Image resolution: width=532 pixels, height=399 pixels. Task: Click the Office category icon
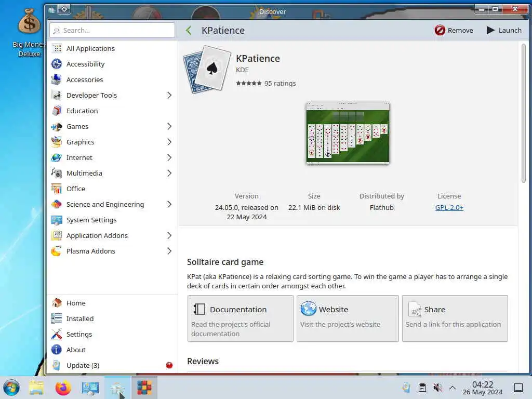[x=57, y=189]
